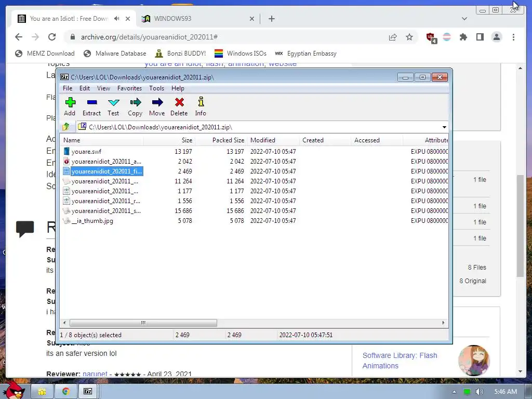The height and width of the screenshot is (399, 532).
Task: Open the View menu in 7-Zip
Action: click(103, 88)
